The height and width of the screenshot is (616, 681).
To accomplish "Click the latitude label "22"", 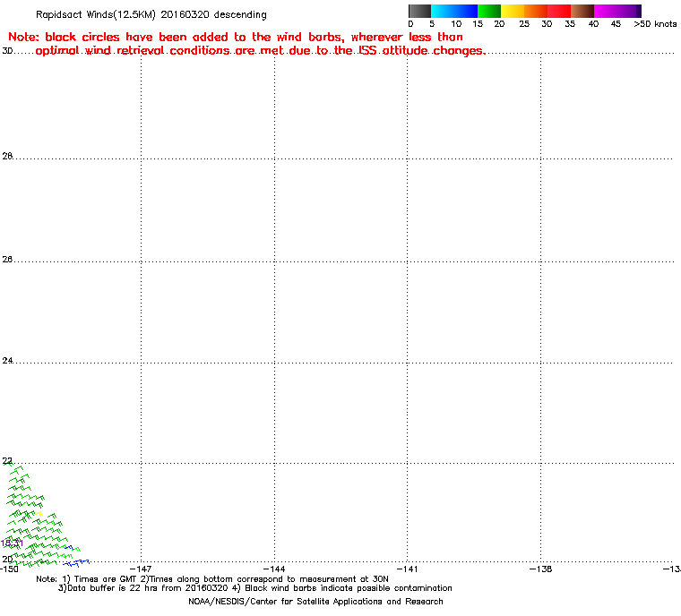I will [x=7, y=461].
